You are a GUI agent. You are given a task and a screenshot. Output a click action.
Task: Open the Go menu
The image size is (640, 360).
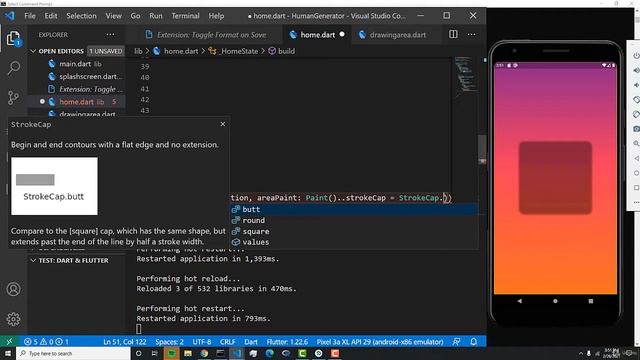[x=136, y=16]
